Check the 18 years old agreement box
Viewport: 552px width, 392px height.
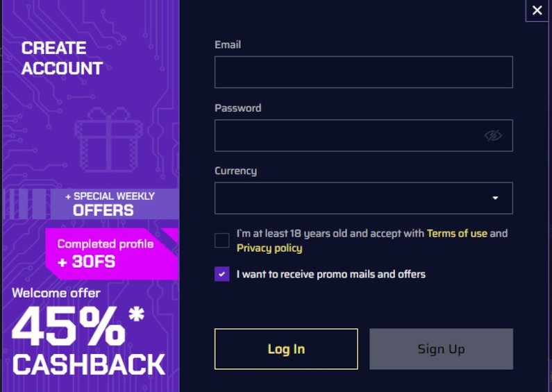[222, 241]
